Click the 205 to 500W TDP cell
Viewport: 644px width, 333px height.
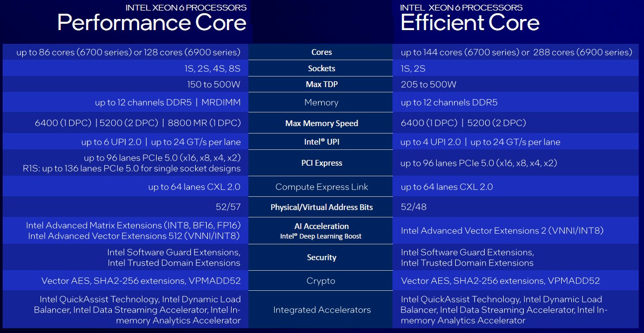tap(428, 84)
